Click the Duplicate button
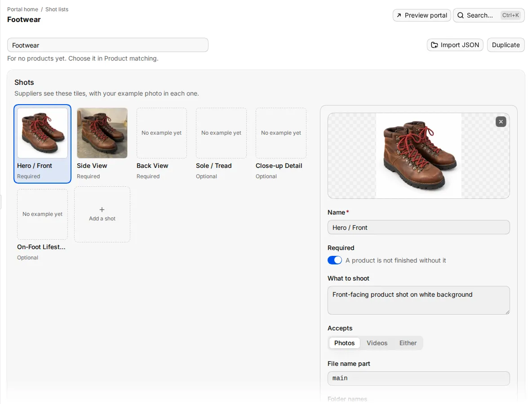This screenshot has width=532, height=404. [x=505, y=45]
